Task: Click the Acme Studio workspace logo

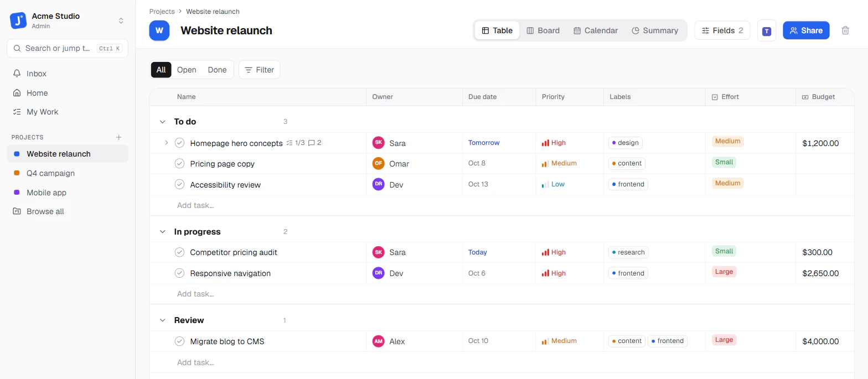Action: (x=18, y=20)
